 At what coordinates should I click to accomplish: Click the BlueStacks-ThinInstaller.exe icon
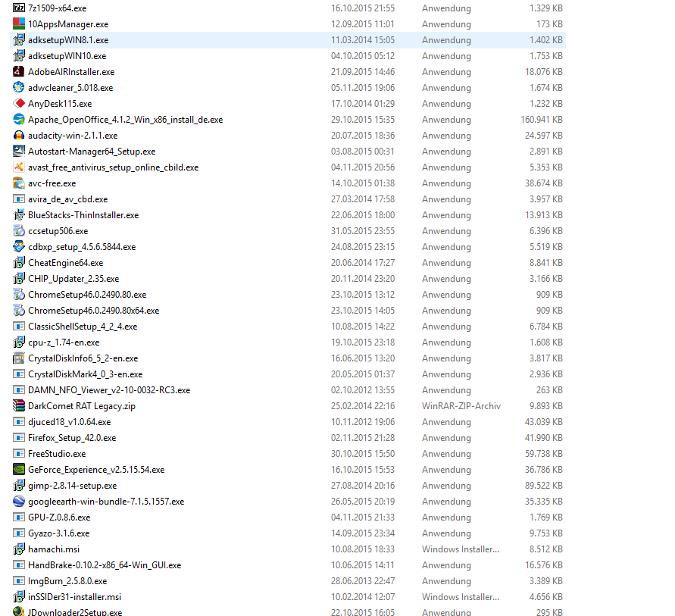tap(18, 214)
